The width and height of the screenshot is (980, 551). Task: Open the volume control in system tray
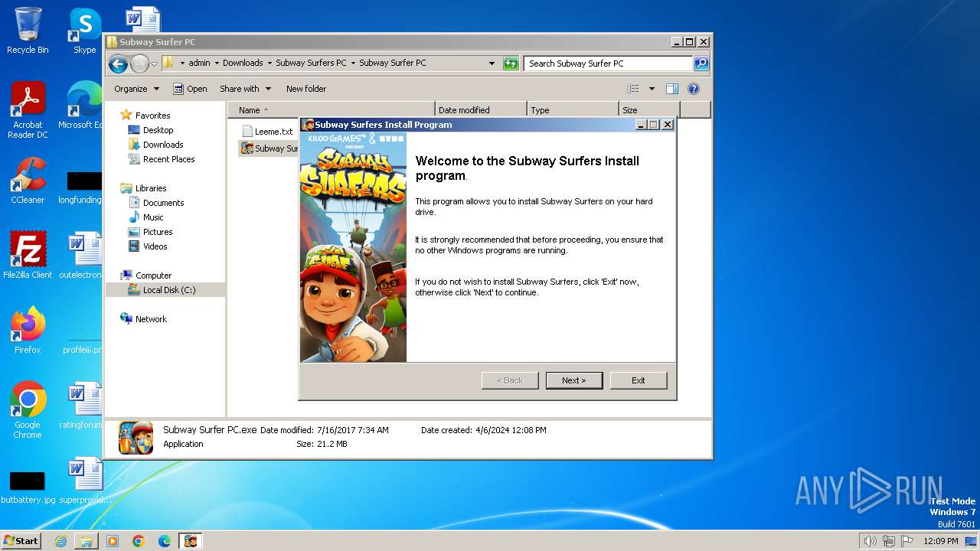(871, 541)
